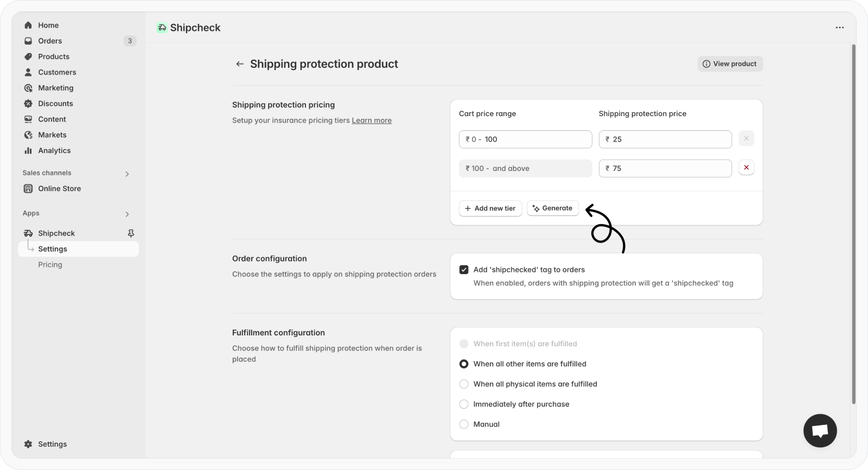Click the cart price range 0 - 100 field
The image size is (868, 470).
tap(525, 139)
